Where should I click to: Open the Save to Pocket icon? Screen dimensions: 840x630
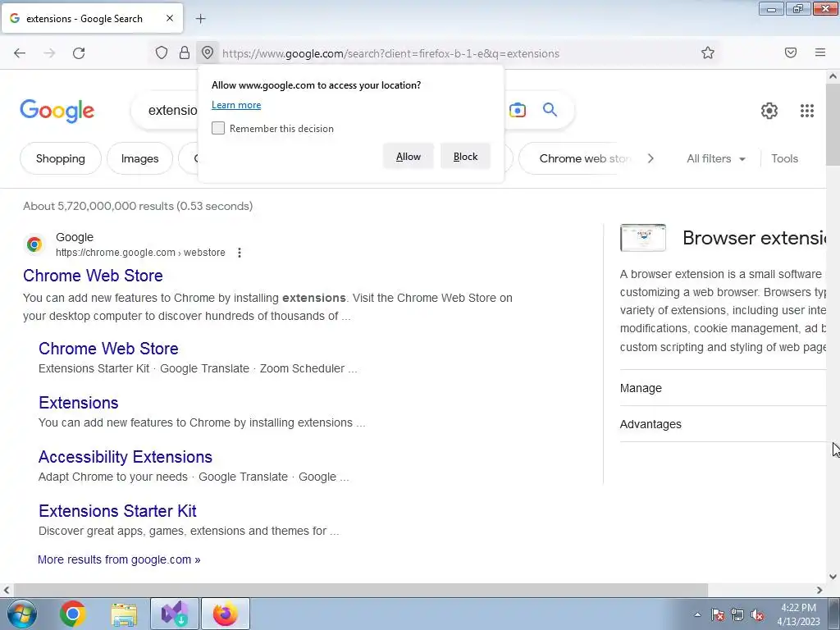coord(791,52)
